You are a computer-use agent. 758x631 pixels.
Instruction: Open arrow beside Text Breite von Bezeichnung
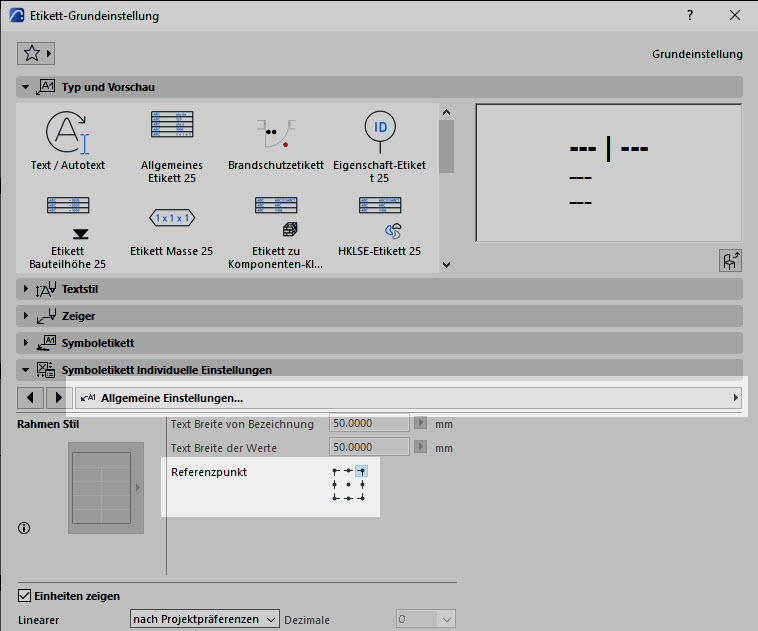coord(421,423)
